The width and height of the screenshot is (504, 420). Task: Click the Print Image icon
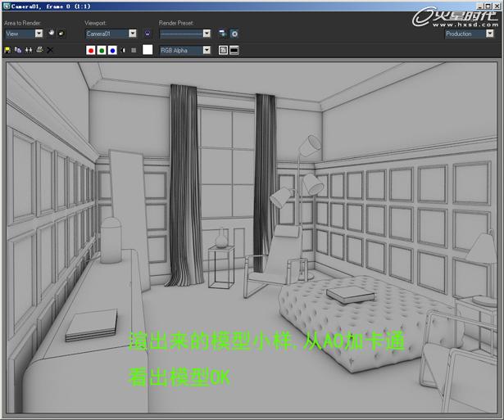[39, 50]
